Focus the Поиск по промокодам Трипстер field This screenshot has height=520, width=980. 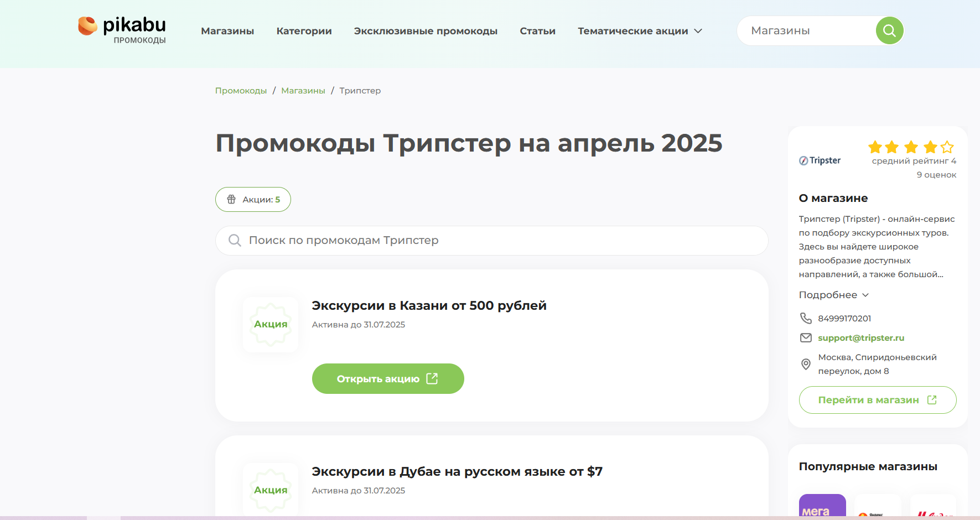492,240
